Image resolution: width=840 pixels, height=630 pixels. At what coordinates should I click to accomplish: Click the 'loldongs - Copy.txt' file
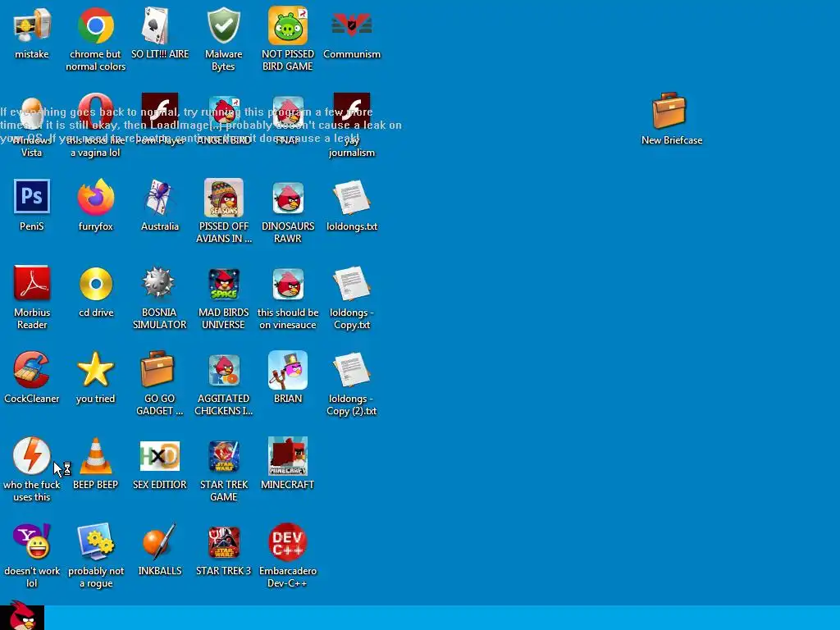coord(351,283)
